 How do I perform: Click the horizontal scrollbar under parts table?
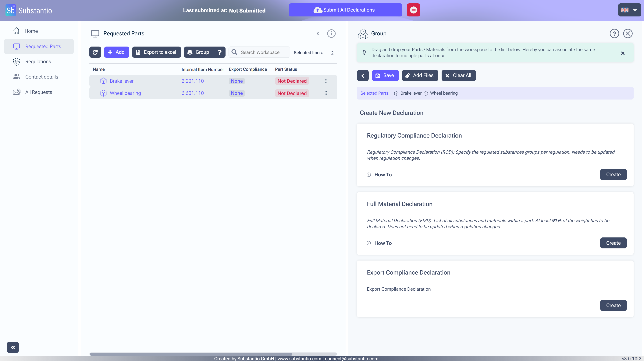point(191,354)
